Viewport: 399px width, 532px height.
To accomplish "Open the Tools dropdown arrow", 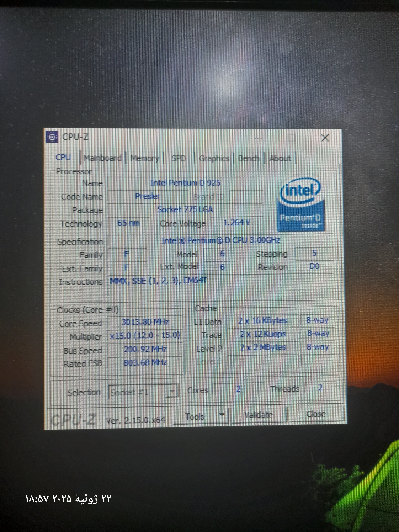I will point(222,415).
